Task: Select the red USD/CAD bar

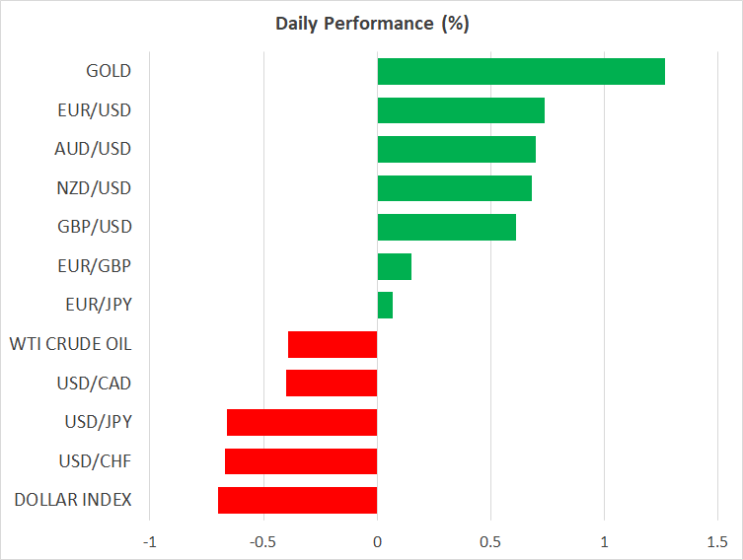Action: tap(332, 384)
